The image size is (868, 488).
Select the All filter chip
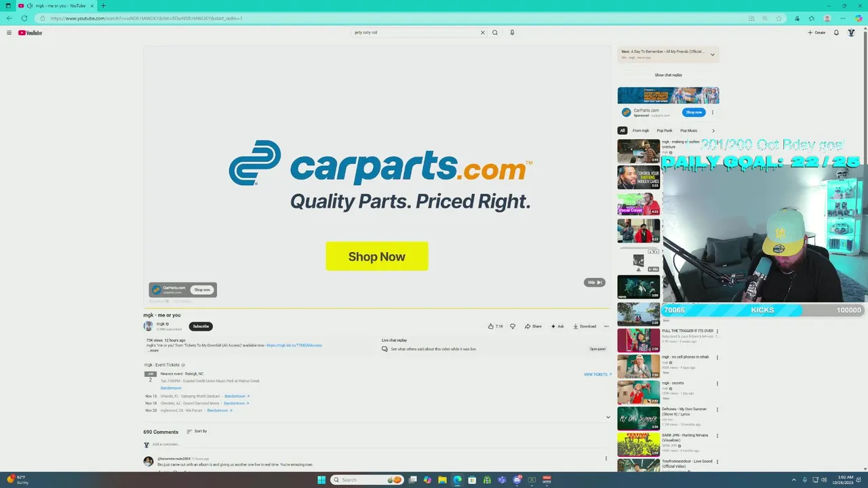(x=622, y=131)
